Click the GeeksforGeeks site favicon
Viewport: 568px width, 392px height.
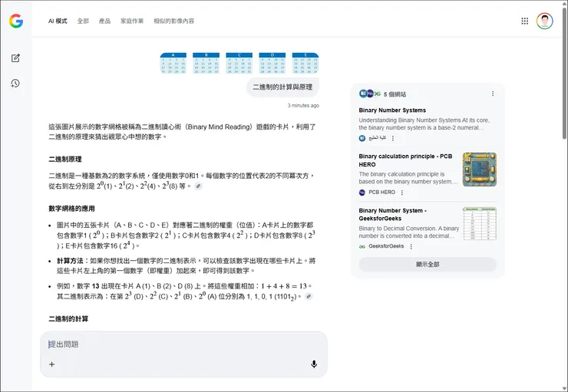pyautogui.click(x=362, y=246)
